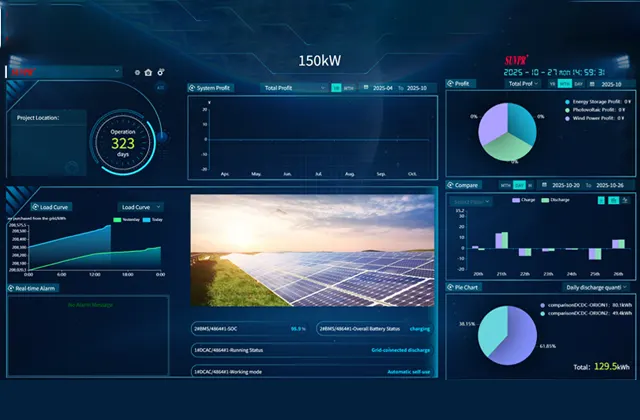Click the small circle icon left of home
640x420 pixels.
pyautogui.click(x=136, y=72)
